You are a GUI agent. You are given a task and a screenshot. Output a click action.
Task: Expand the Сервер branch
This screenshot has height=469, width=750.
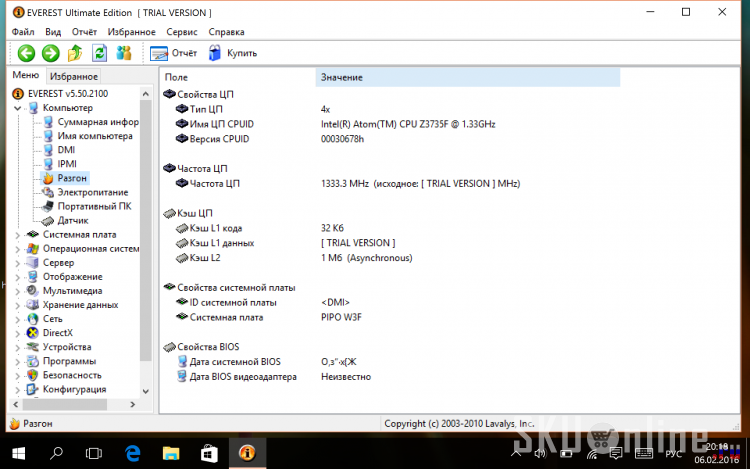17,263
